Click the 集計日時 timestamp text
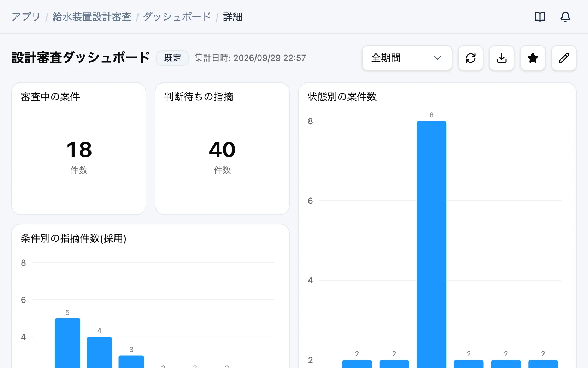The width and height of the screenshot is (588, 368). (x=250, y=58)
